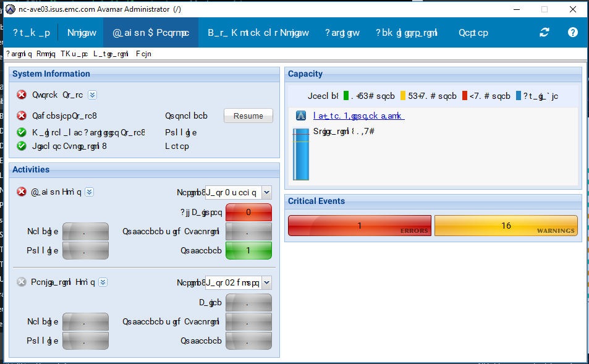The width and height of the screenshot is (589, 364).
Task: Click green succeeded counter showing 1
Action: (x=248, y=250)
